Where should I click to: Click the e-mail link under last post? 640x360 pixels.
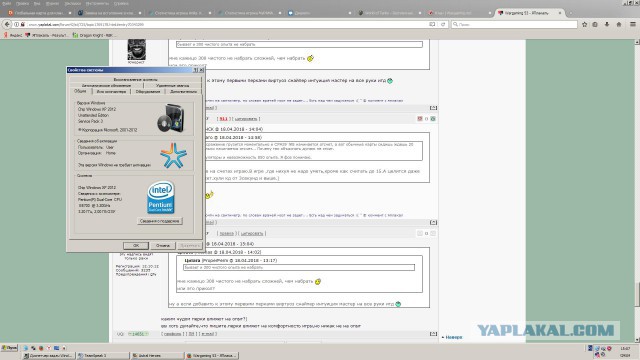pos(208,334)
